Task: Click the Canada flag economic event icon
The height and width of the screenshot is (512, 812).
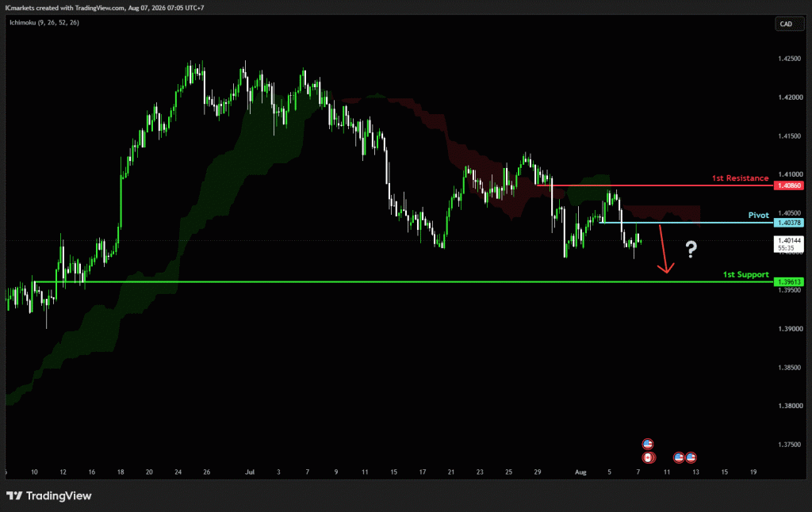Action: (x=648, y=457)
